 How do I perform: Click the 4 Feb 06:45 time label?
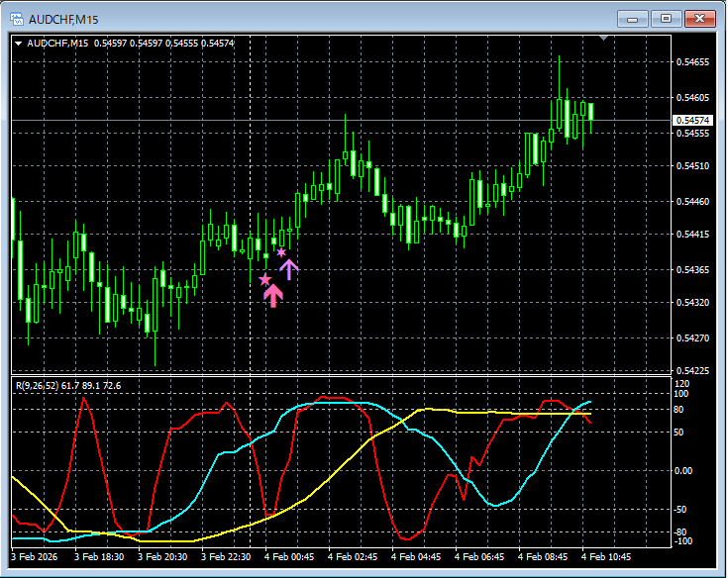click(479, 556)
